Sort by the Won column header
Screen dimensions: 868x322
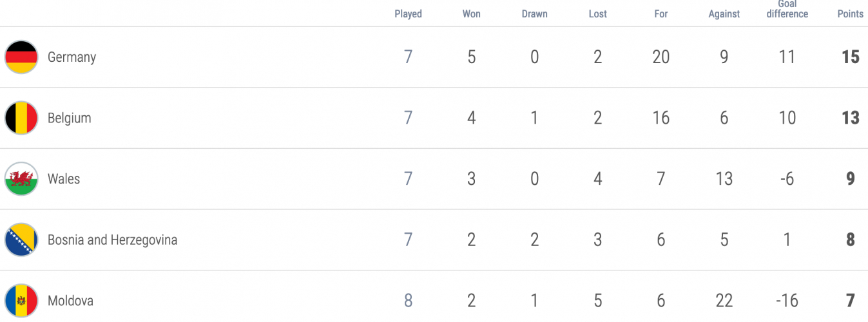pos(471,14)
